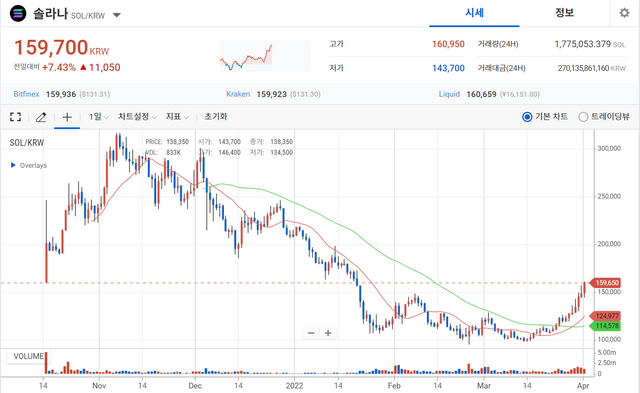Open the Liquid price link
The width and height of the screenshot is (640, 393).
click(x=449, y=94)
